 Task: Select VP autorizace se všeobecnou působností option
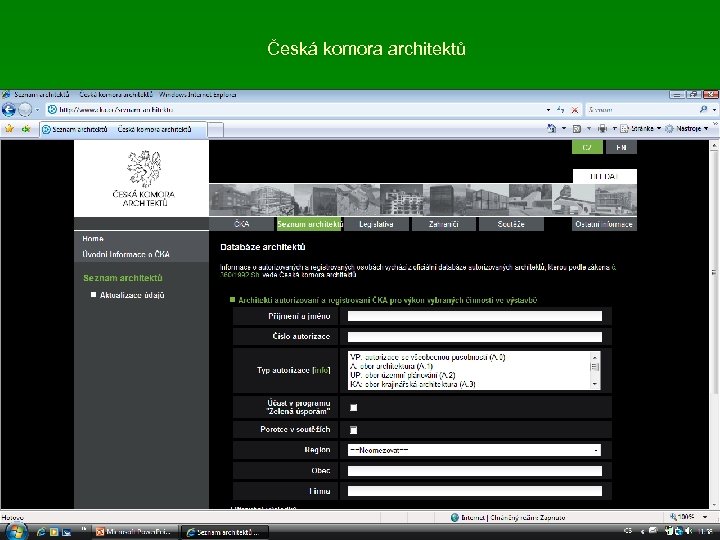coord(427,357)
